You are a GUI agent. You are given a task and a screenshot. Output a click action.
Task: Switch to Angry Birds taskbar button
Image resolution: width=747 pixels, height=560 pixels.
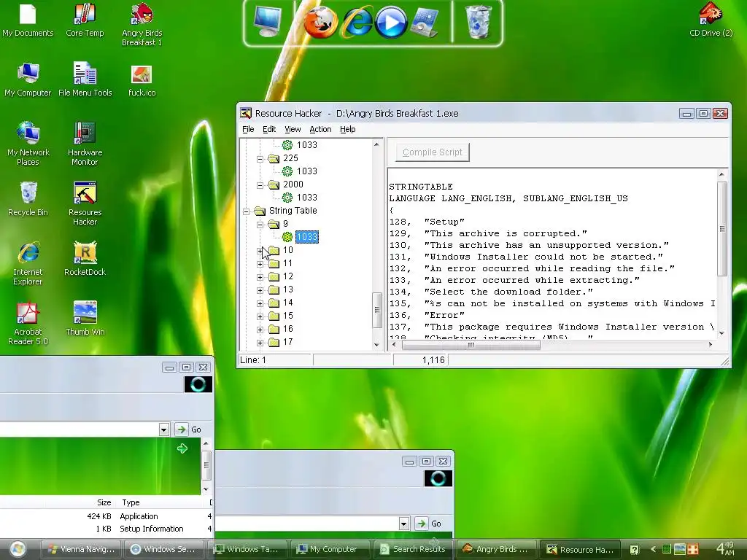point(496,550)
